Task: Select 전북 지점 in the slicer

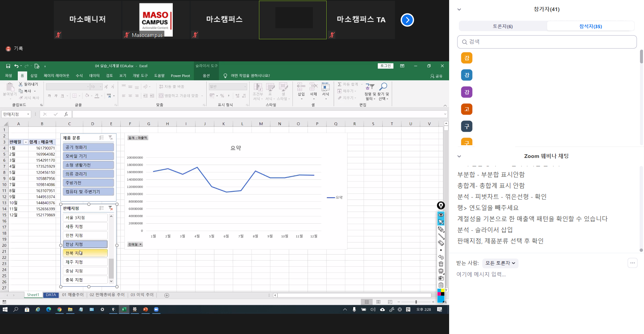Action: tap(85, 253)
